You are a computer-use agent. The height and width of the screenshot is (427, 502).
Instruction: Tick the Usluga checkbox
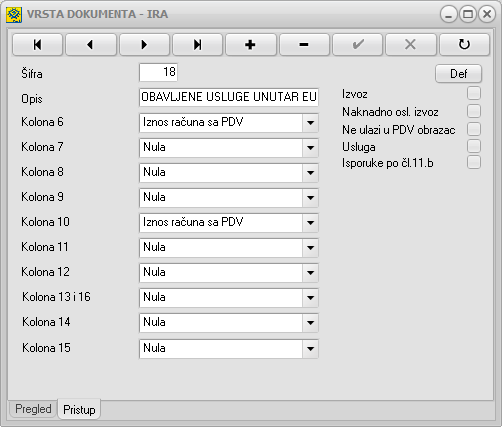(474, 146)
